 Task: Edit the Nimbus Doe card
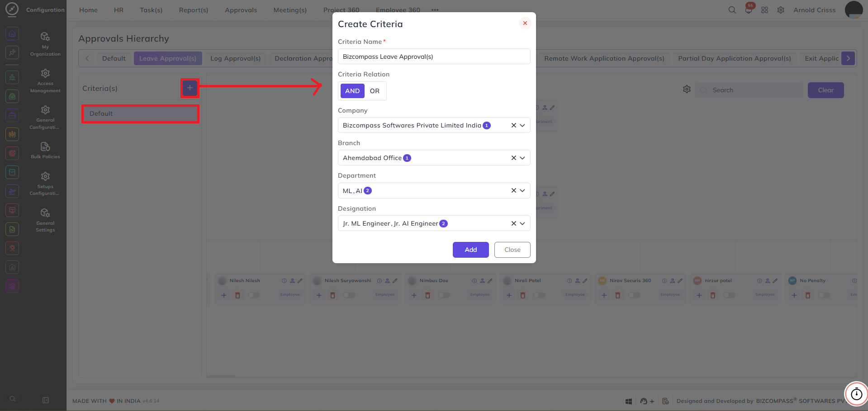490,281
